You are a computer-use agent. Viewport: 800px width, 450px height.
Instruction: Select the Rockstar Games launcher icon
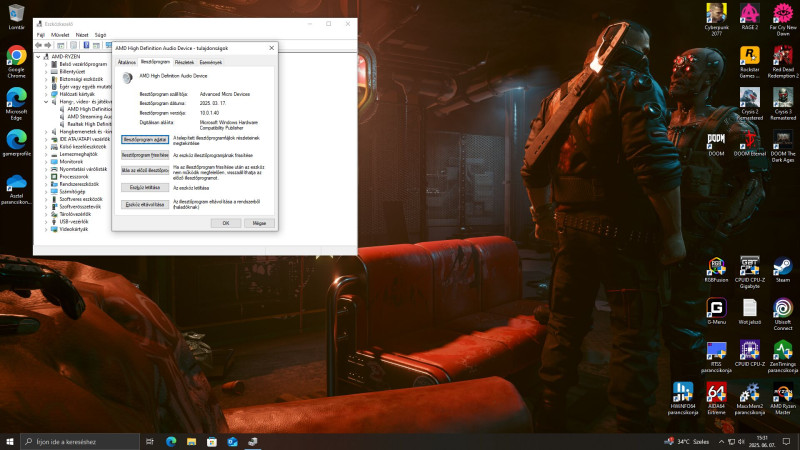pyautogui.click(x=749, y=62)
